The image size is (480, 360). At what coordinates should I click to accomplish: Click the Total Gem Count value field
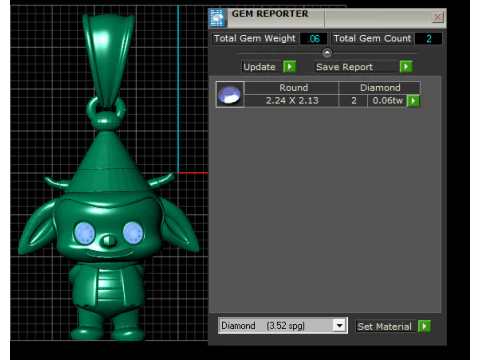coord(429,39)
